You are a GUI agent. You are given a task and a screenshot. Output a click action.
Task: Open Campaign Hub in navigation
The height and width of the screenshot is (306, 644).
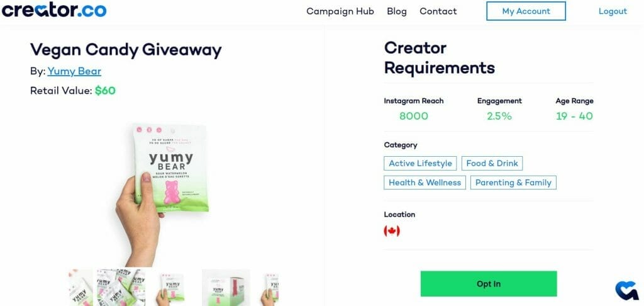point(340,11)
